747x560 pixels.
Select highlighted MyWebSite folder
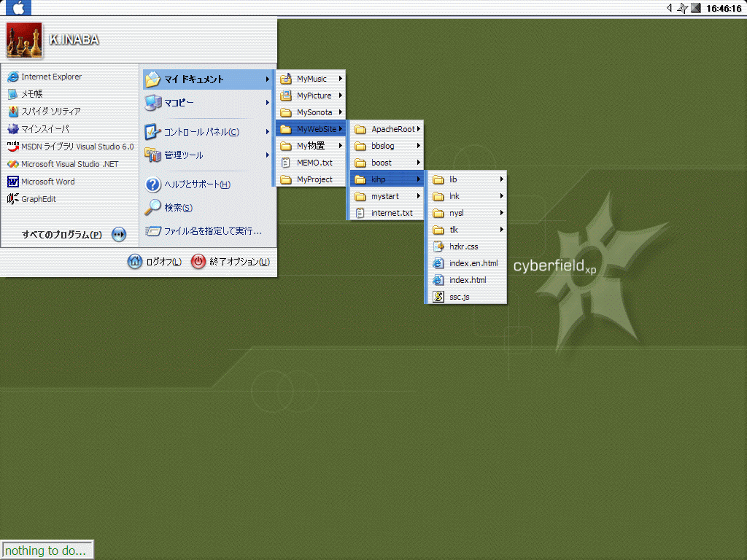click(x=311, y=129)
